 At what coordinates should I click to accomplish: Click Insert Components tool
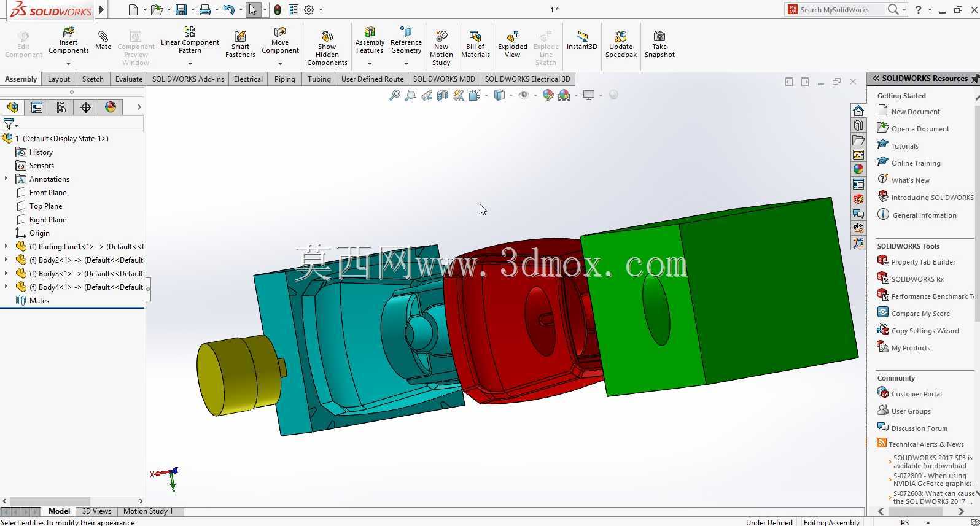pos(68,41)
